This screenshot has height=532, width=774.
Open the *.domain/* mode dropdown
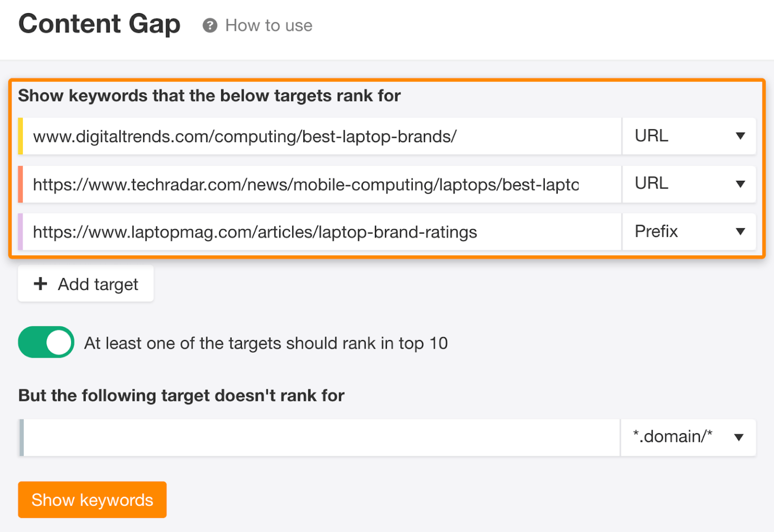point(688,437)
